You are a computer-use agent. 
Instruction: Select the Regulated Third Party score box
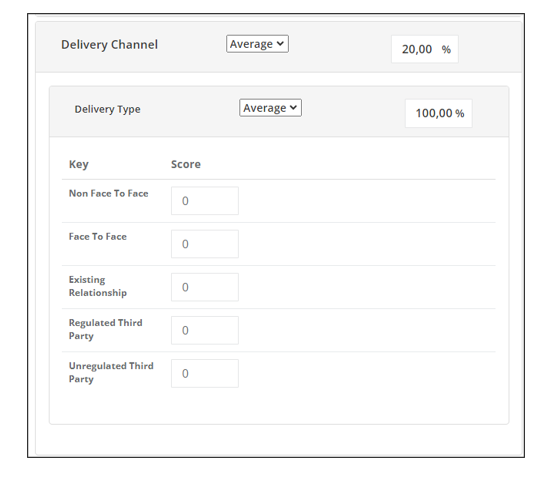[205, 330]
